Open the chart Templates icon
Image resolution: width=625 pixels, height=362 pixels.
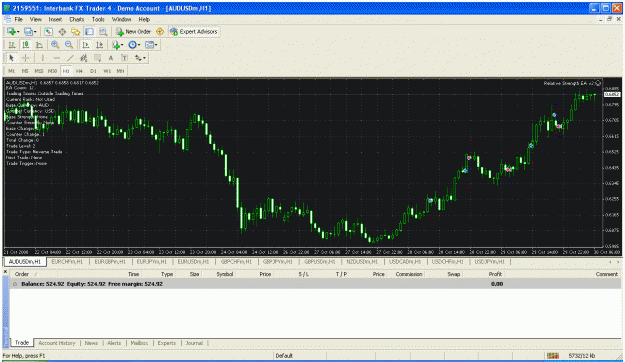(x=149, y=45)
